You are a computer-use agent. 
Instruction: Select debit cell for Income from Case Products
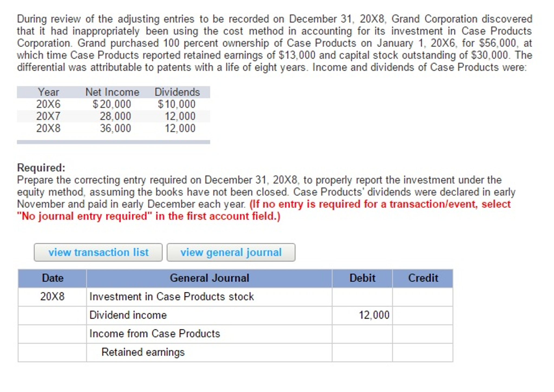point(362,334)
